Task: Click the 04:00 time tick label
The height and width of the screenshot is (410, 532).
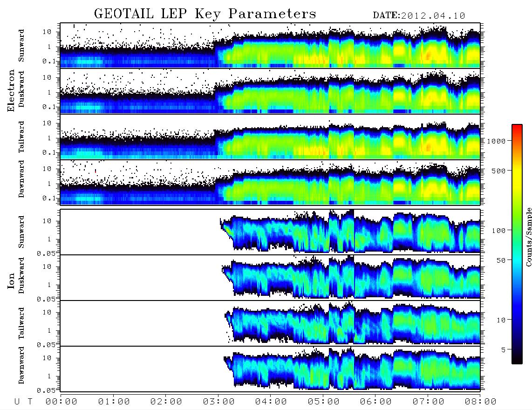Action: [271, 402]
